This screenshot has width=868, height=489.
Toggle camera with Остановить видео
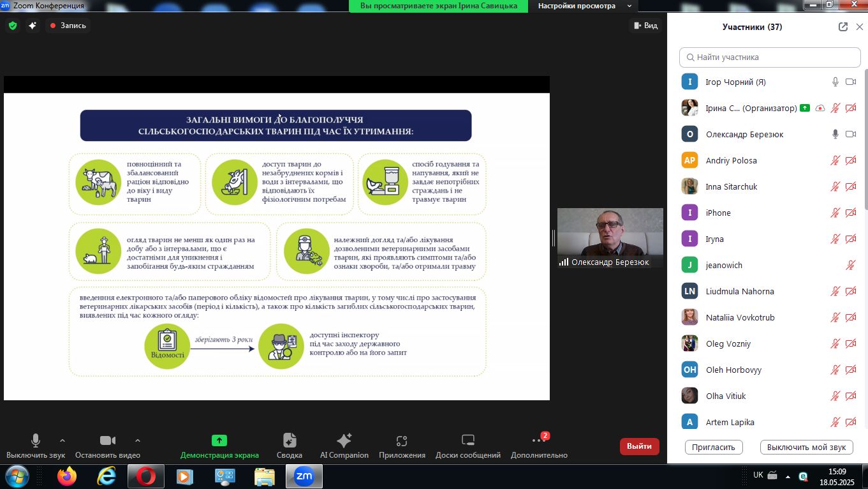click(108, 446)
